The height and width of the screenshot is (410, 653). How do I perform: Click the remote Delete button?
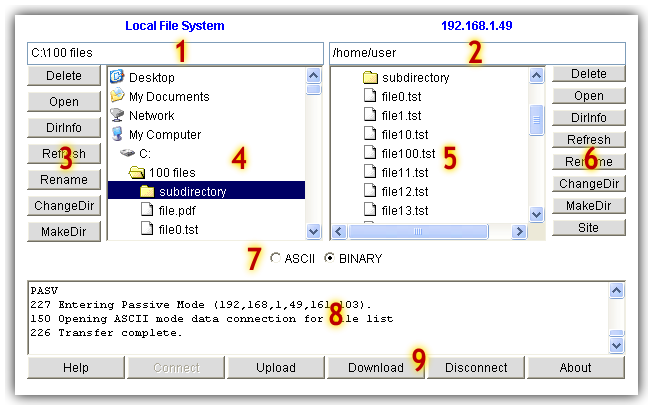click(589, 74)
